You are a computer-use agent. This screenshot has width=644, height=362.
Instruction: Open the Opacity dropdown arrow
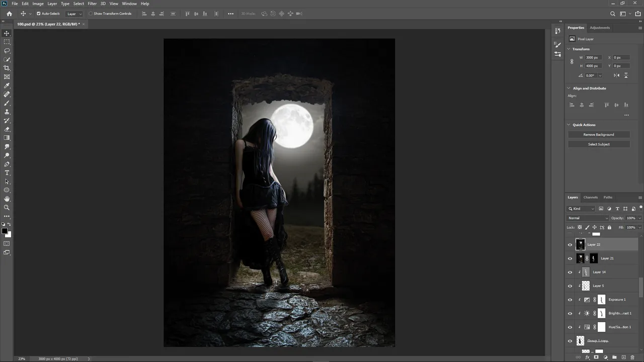639,218
